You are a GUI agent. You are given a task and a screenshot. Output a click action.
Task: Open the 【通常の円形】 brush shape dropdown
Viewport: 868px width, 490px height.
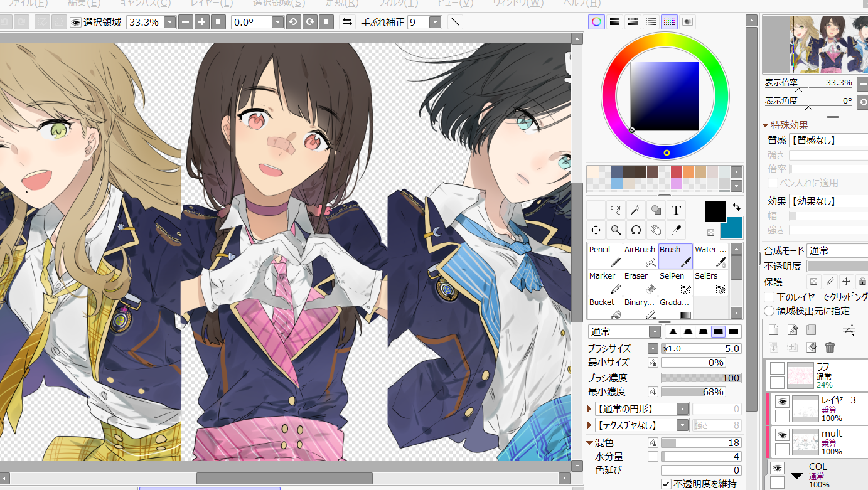click(x=683, y=409)
